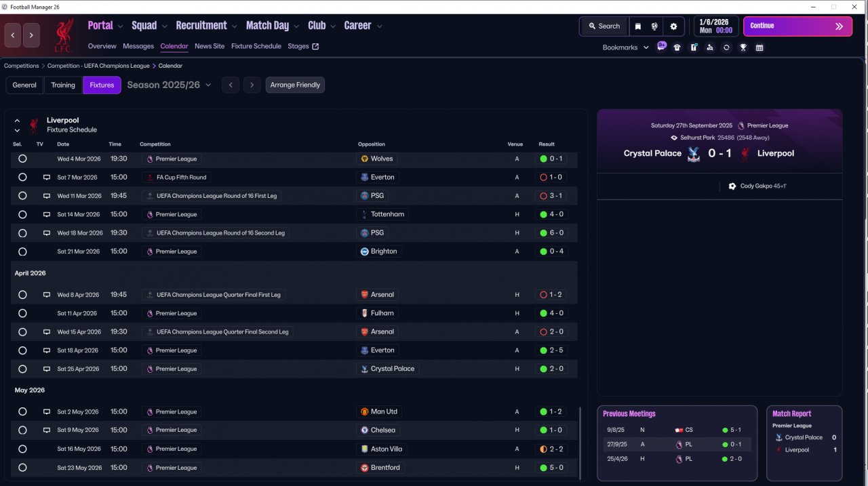Click Crystal Palace crest in match summary panel

693,154
